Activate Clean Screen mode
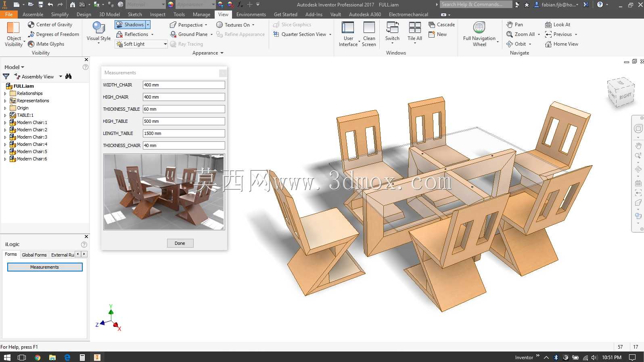 369,34
